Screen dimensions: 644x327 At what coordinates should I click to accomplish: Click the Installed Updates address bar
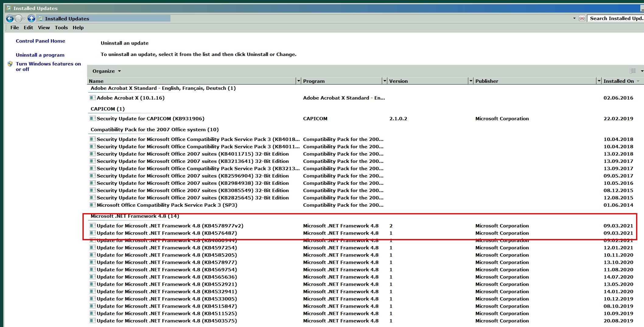pos(304,19)
